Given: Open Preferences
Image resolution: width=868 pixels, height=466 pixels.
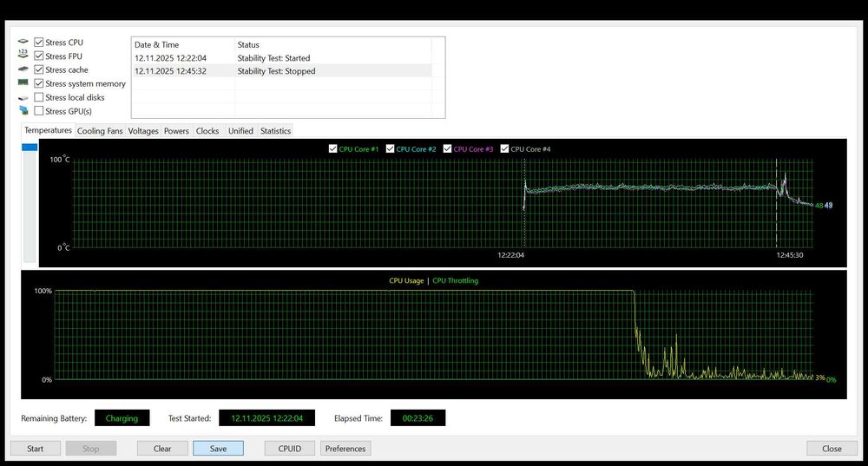Looking at the screenshot, I should coord(345,449).
